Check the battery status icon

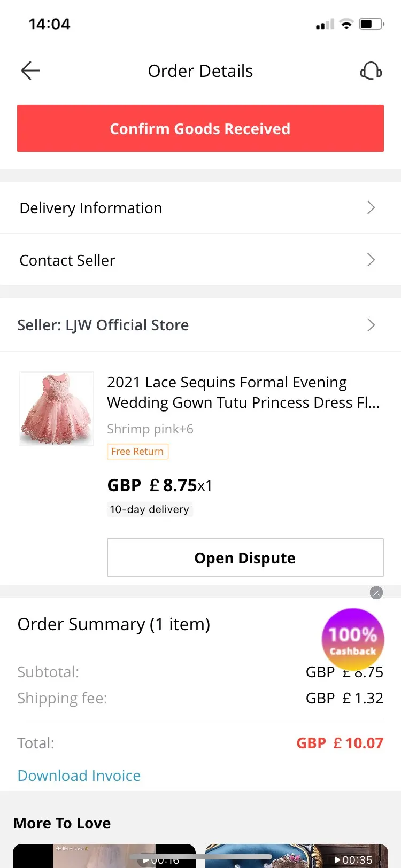pyautogui.click(x=372, y=24)
